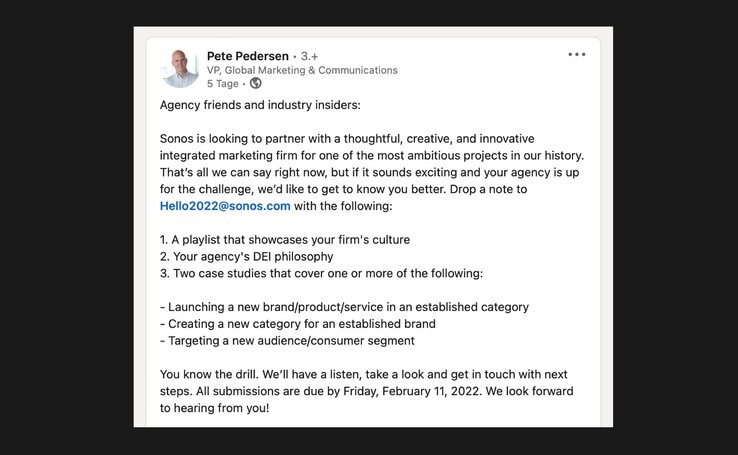Click the '3.+' connection degree badge
Image resolution: width=738 pixels, height=455 pixels.
310,56
